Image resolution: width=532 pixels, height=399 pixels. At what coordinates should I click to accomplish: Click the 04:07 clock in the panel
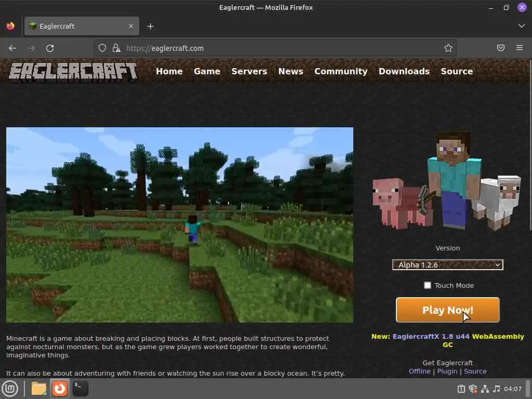coord(512,389)
